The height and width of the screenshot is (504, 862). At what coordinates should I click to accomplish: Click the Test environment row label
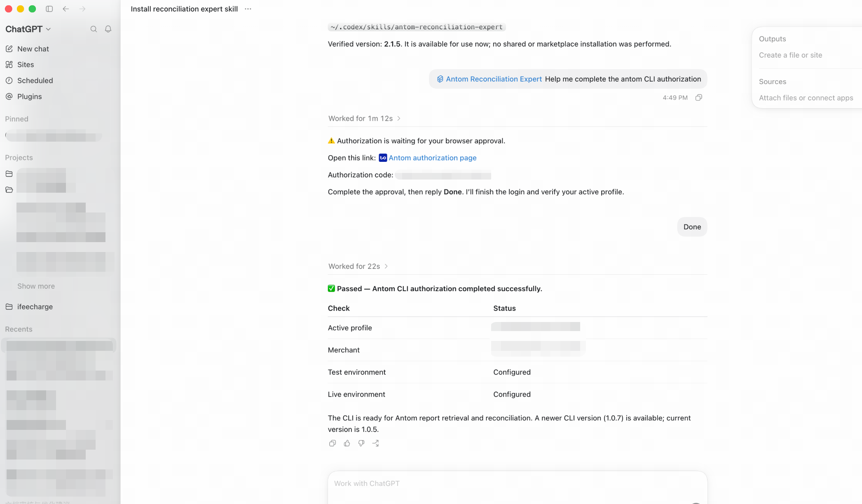pos(357,372)
